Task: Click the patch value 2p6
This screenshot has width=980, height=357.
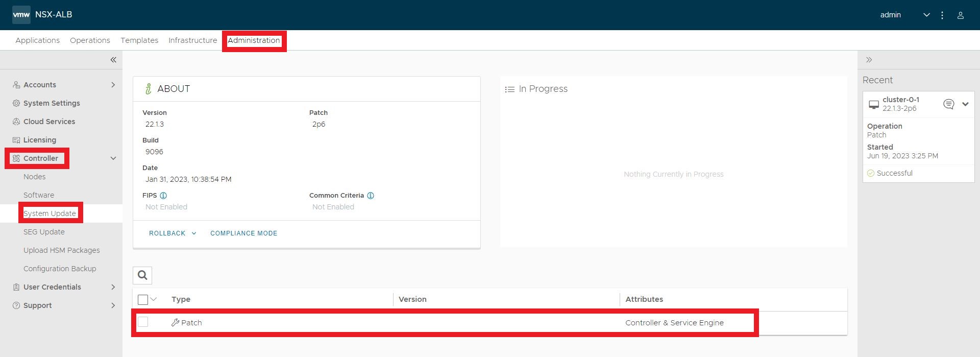Action: coord(318,124)
